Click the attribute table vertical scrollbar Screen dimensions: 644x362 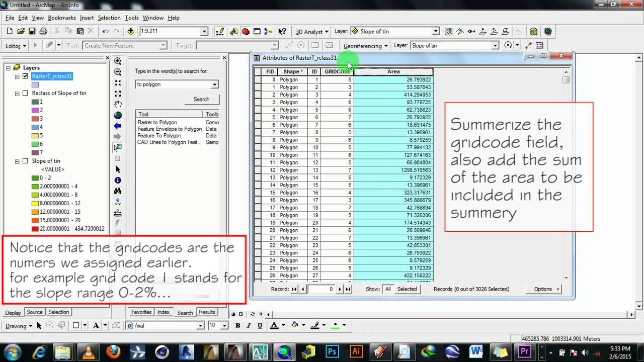(566, 174)
